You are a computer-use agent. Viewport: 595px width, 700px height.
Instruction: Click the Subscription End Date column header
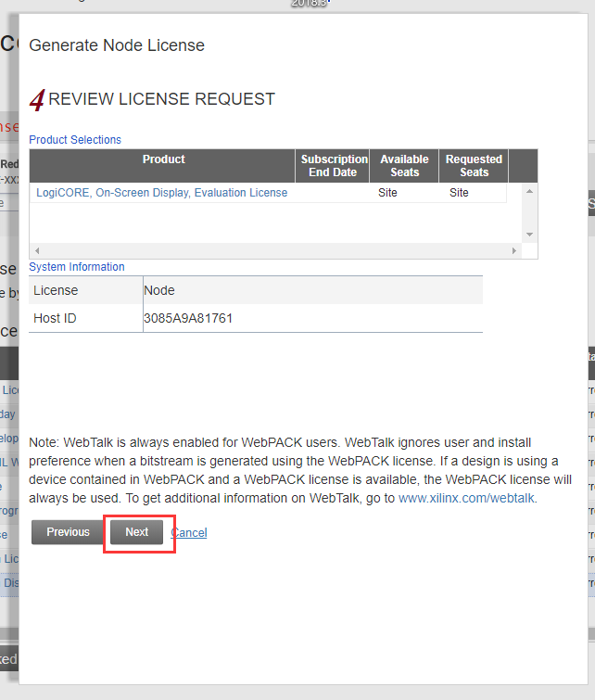[x=333, y=166]
